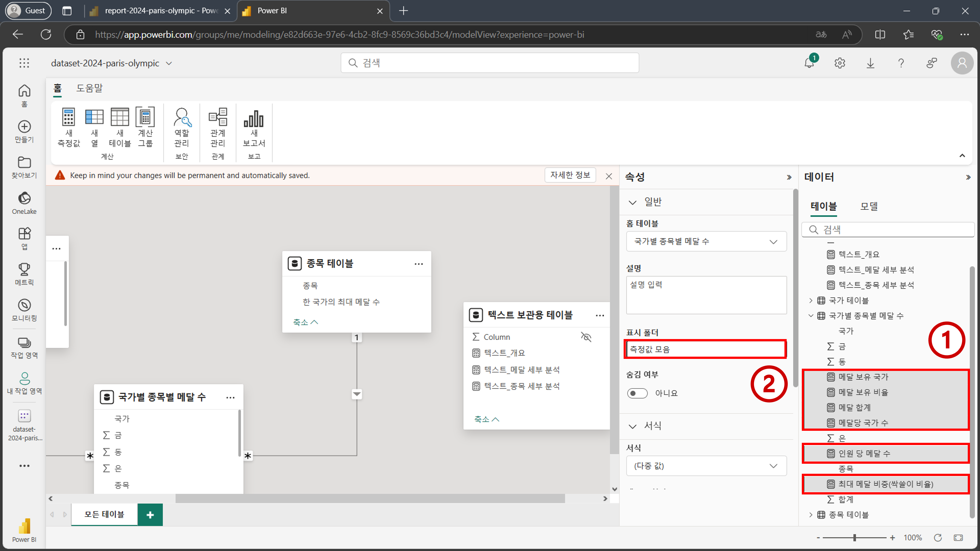The width and height of the screenshot is (980, 551).
Task: Open the dataset-2024-paris-olympic title dropdown
Action: coord(169,63)
